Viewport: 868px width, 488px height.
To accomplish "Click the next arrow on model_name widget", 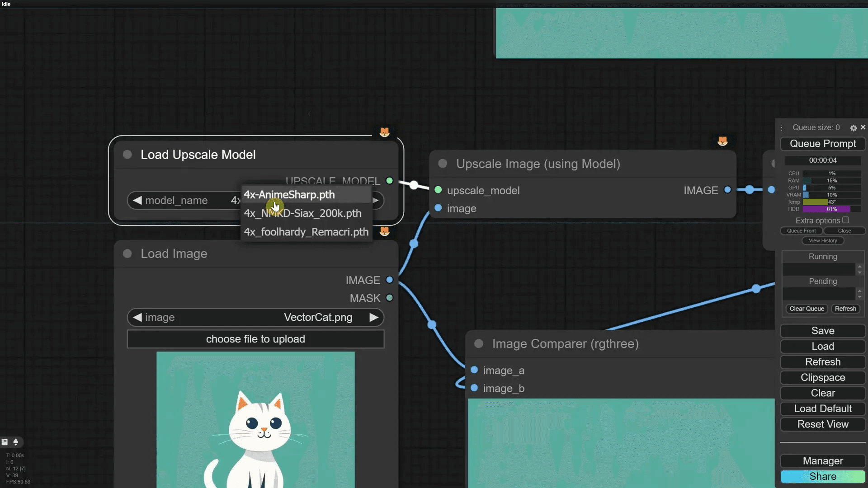I will point(376,200).
